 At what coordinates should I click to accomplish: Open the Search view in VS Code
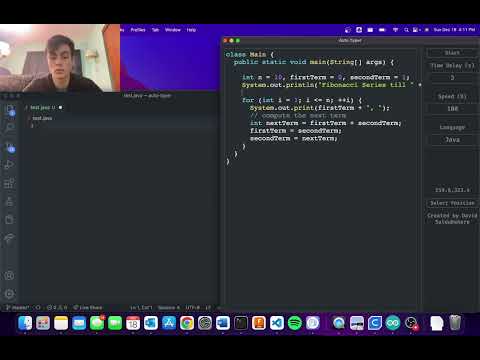10,128
